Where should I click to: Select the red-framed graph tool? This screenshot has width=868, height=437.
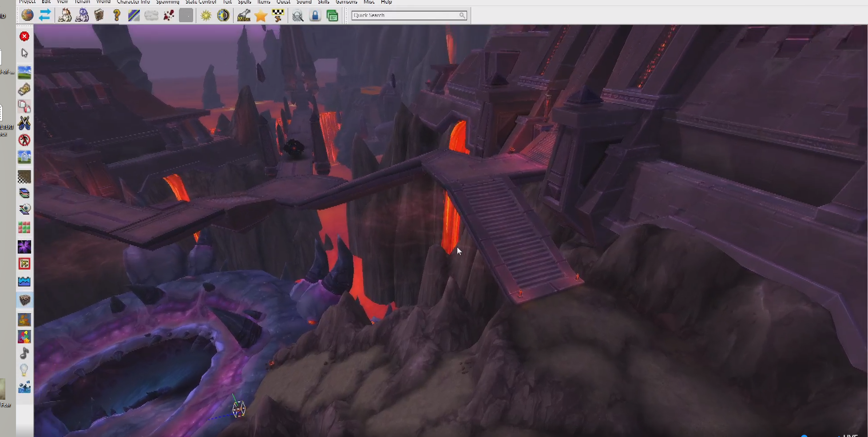[x=24, y=264]
